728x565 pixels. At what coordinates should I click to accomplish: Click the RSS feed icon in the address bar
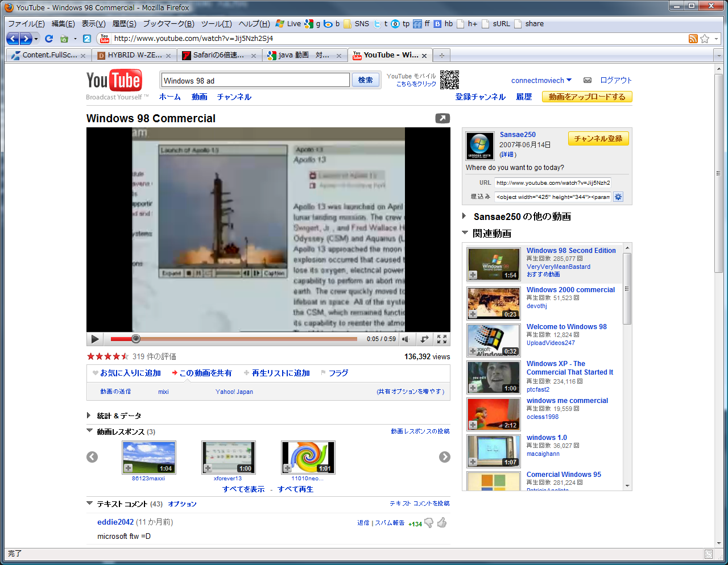693,39
